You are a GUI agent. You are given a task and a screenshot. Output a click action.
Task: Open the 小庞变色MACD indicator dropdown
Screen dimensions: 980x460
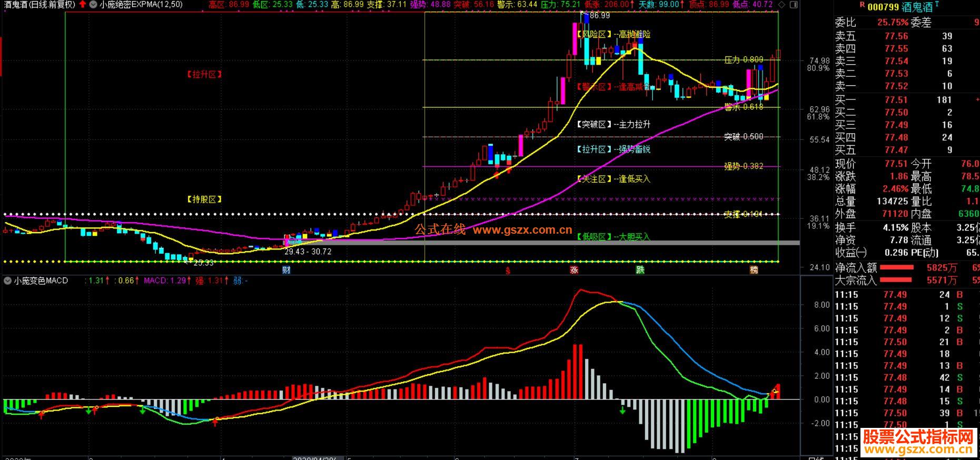8,281
